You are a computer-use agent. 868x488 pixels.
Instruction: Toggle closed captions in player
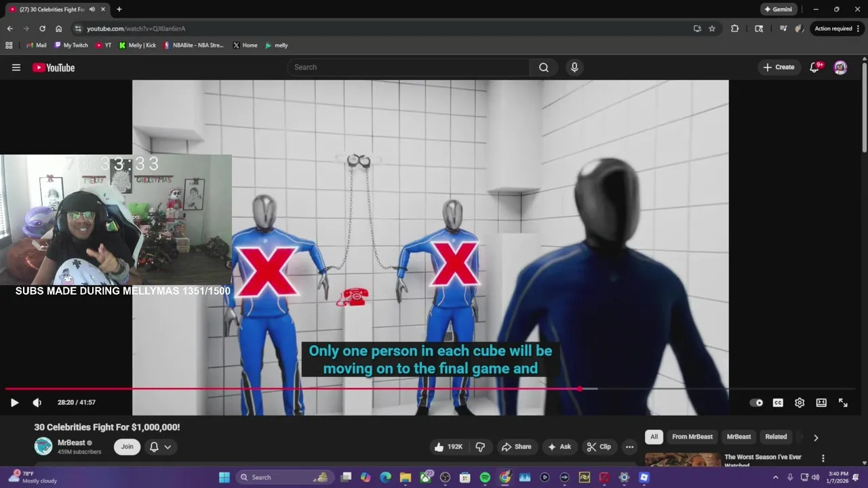(x=778, y=403)
